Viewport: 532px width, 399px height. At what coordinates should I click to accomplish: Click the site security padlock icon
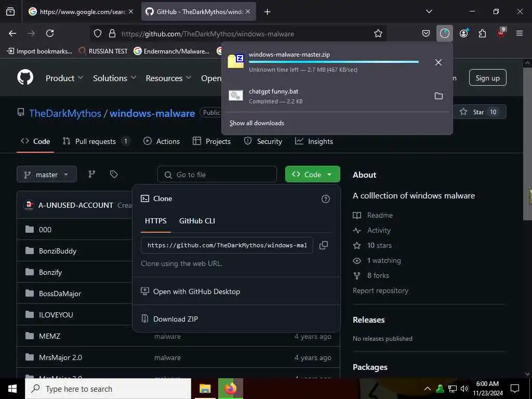coord(112,33)
